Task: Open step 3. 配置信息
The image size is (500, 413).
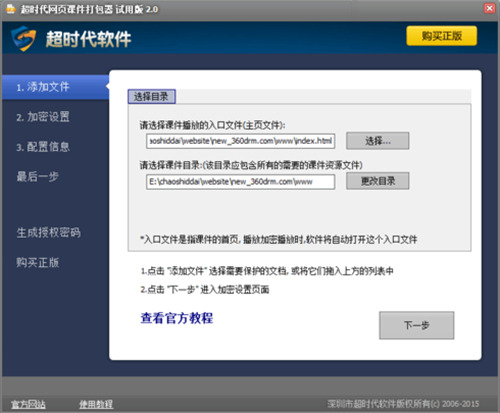Action: point(43,146)
